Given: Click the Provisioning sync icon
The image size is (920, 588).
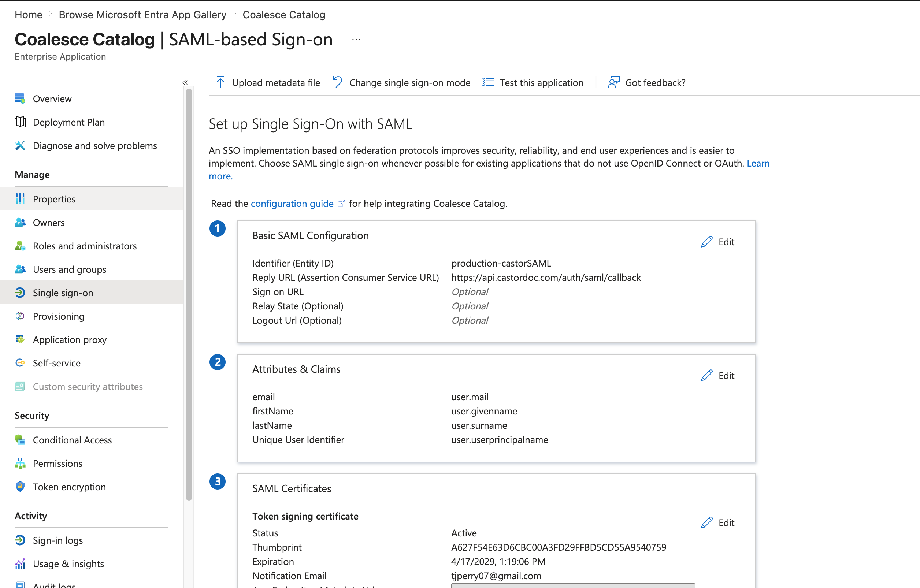Looking at the screenshot, I should 20,316.
